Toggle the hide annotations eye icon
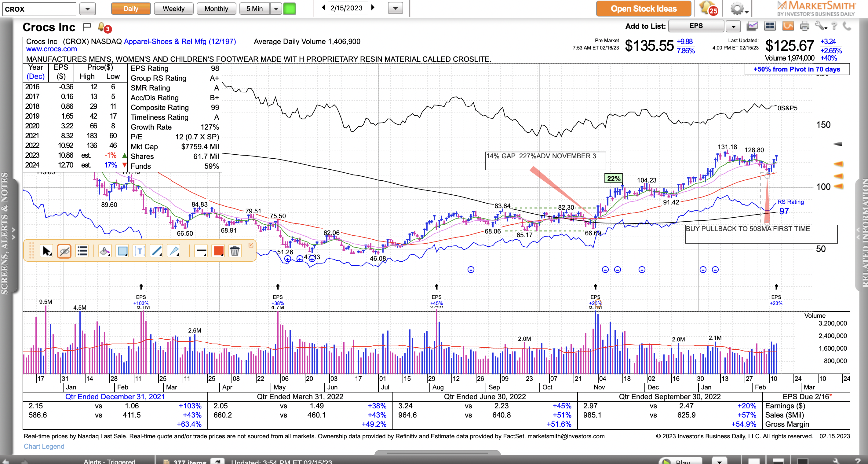The height and width of the screenshot is (464, 868). (x=64, y=251)
